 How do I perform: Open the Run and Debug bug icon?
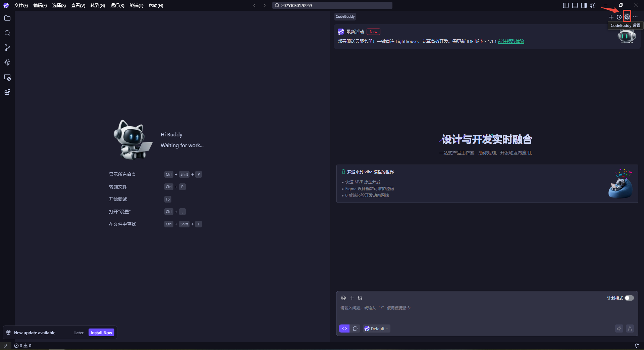click(7, 62)
